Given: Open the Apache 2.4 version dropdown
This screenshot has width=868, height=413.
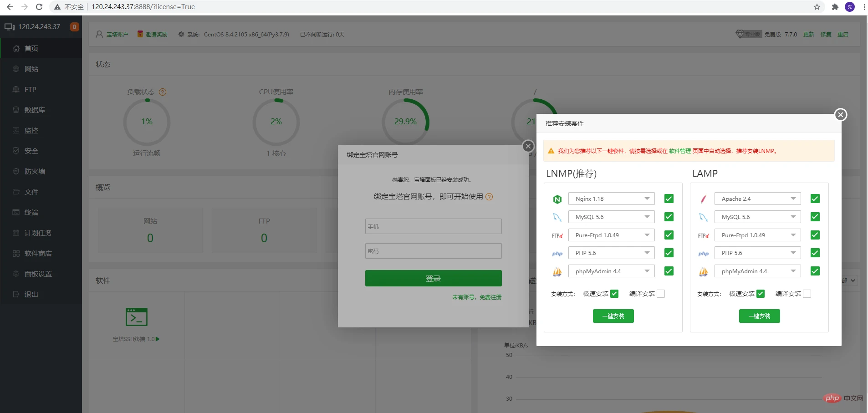Looking at the screenshot, I should (x=758, y=199).
